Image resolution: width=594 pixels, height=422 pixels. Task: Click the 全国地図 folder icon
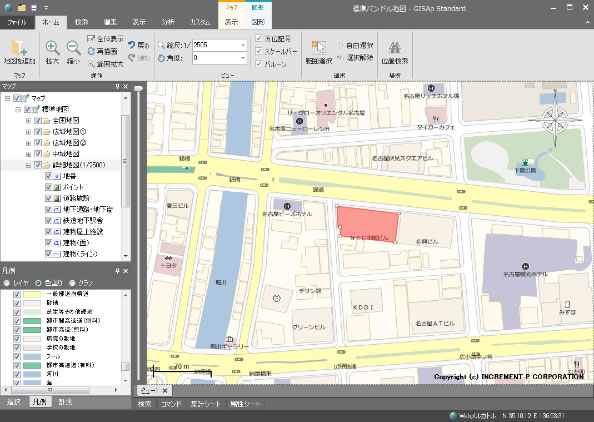coord(47,121)
